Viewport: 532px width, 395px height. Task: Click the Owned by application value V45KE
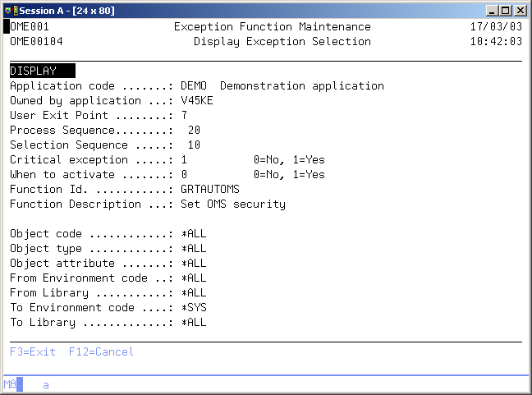pyautogui.click(x=197, y=100)
